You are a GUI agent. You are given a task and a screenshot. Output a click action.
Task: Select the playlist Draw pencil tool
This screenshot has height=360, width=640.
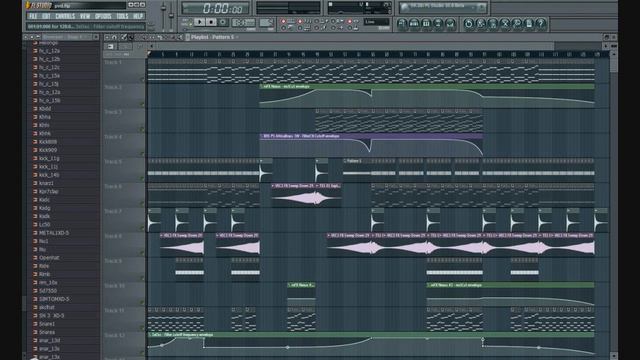[124, 37]
